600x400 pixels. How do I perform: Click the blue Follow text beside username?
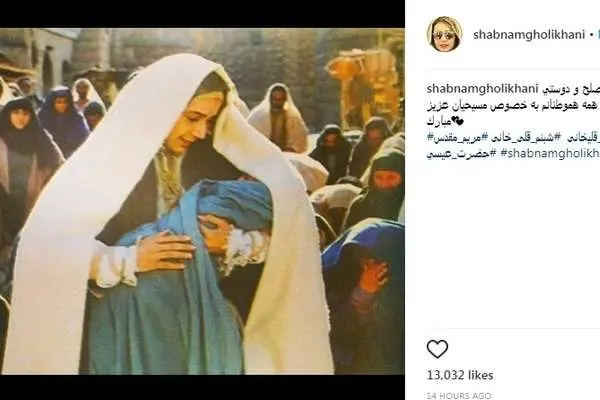(598, 34)
